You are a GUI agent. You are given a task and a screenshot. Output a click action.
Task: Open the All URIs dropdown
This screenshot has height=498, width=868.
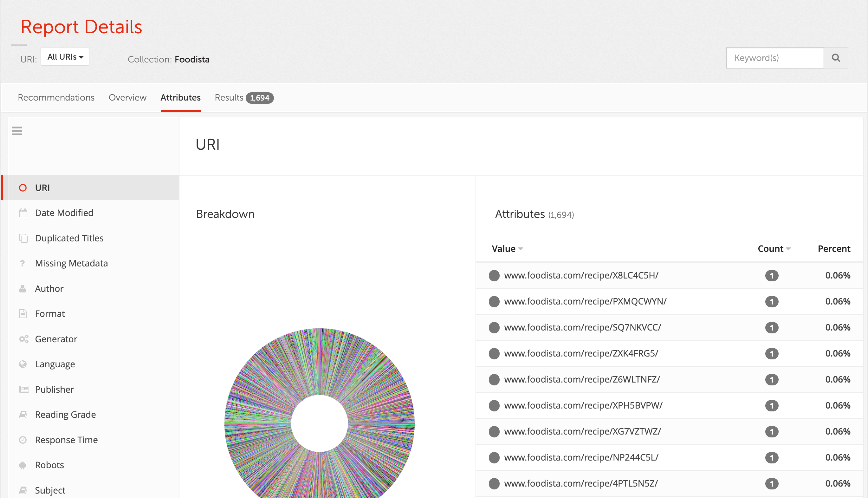65,56
